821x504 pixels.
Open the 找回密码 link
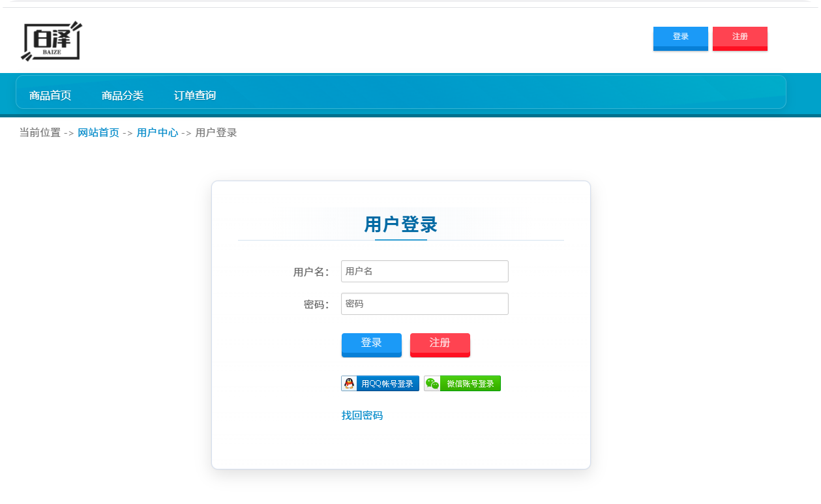point(363,416)
